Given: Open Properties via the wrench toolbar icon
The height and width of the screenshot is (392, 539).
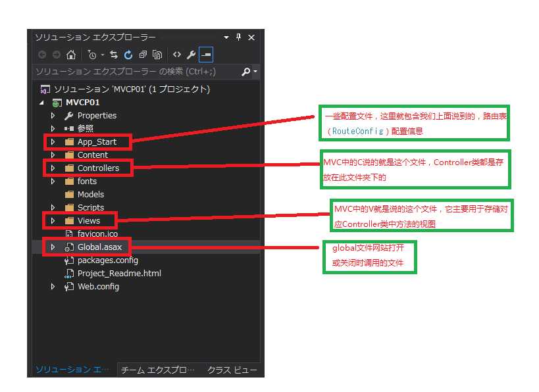Looking at the screenshot, I should tap(191, 55).
